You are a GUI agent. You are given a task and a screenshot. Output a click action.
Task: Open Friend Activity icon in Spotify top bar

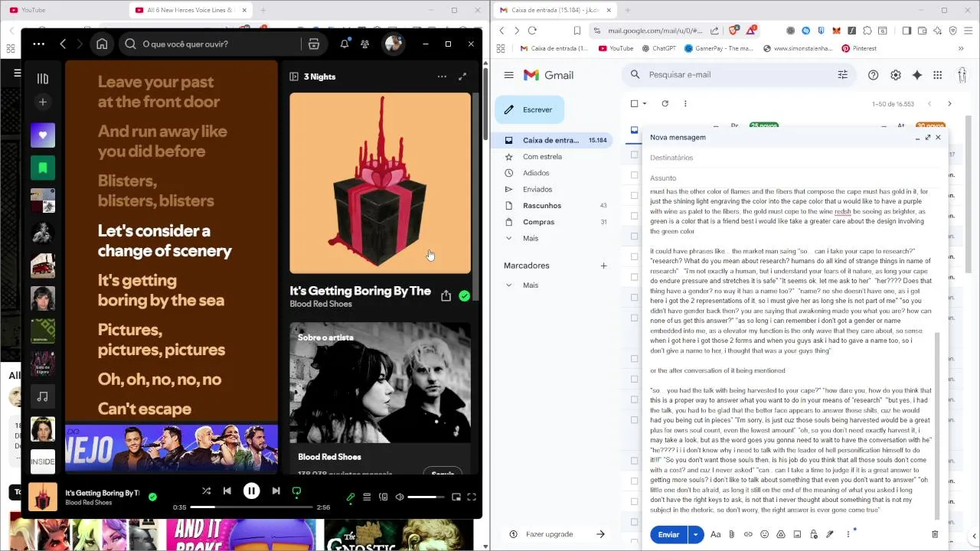(365, 44)
